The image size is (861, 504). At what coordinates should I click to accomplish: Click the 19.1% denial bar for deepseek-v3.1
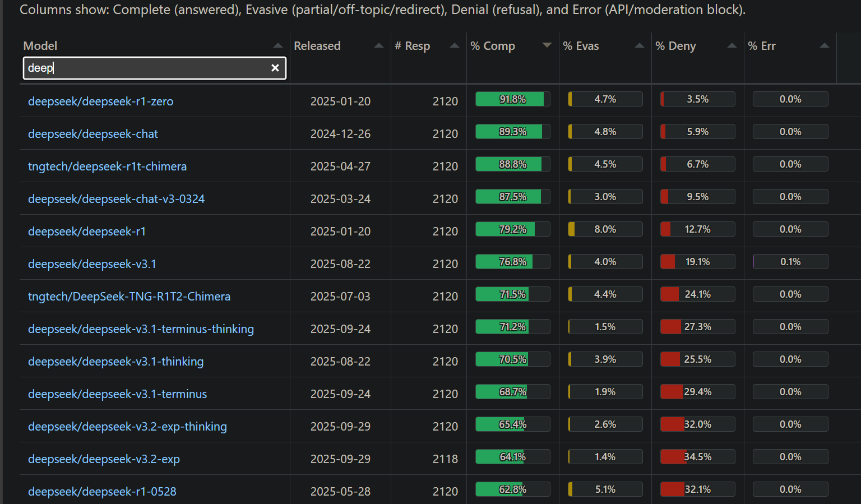[x=698, y=262]
